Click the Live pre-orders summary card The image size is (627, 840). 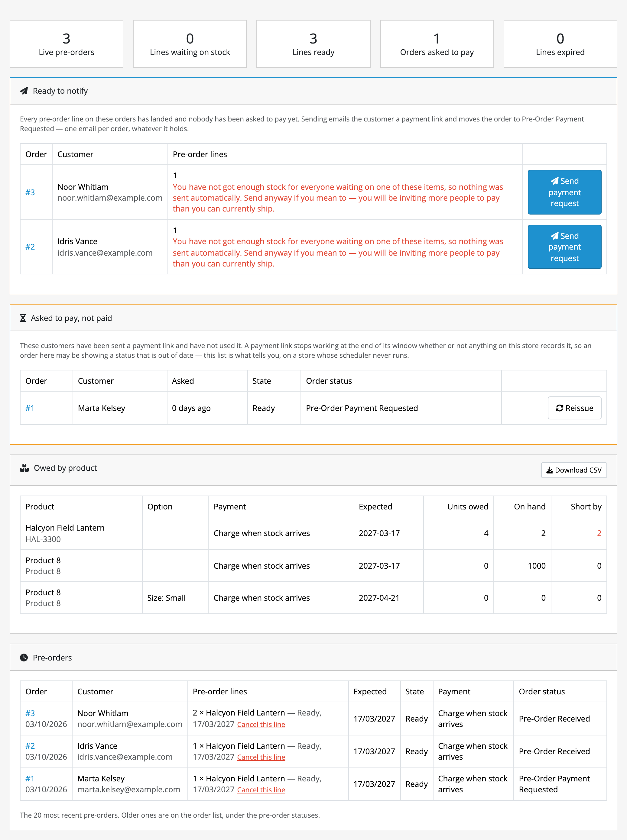coord(67,44)
